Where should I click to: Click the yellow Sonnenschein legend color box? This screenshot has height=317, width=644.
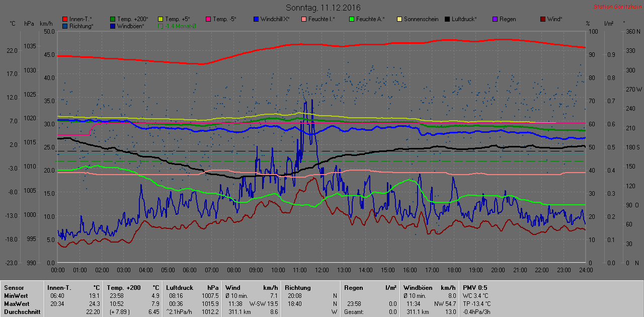tap(399, 19)
